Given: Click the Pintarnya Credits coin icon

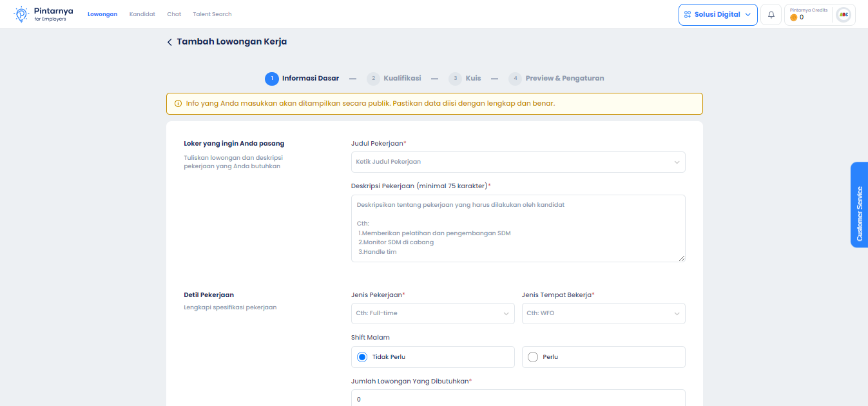Looking at the screenshot, I should pos(793,17).
